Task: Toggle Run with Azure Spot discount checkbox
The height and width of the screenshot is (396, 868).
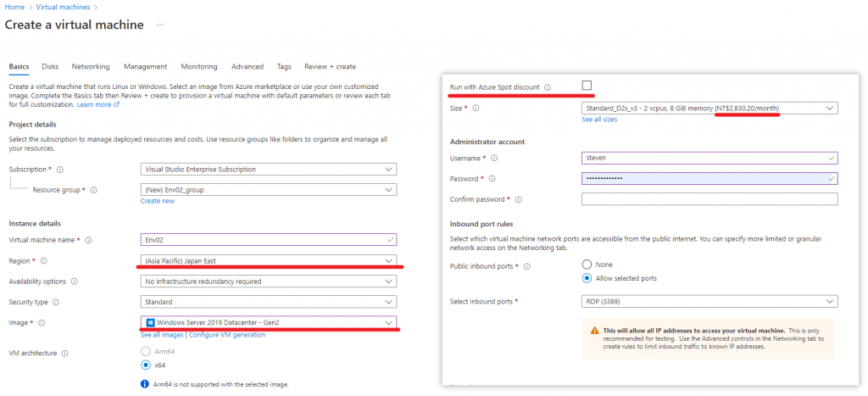Action: 587,86
